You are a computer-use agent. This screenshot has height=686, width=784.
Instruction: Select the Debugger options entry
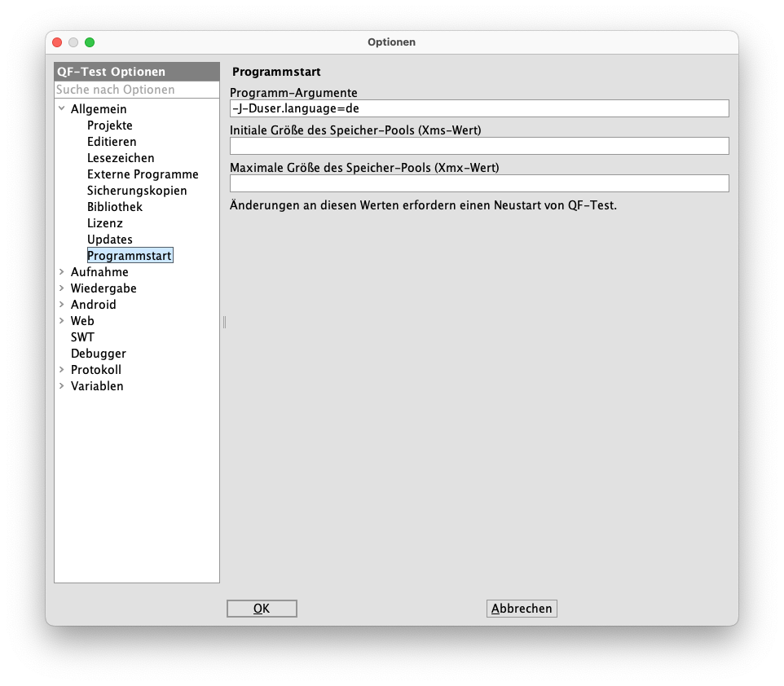click(x=98, y=354)
